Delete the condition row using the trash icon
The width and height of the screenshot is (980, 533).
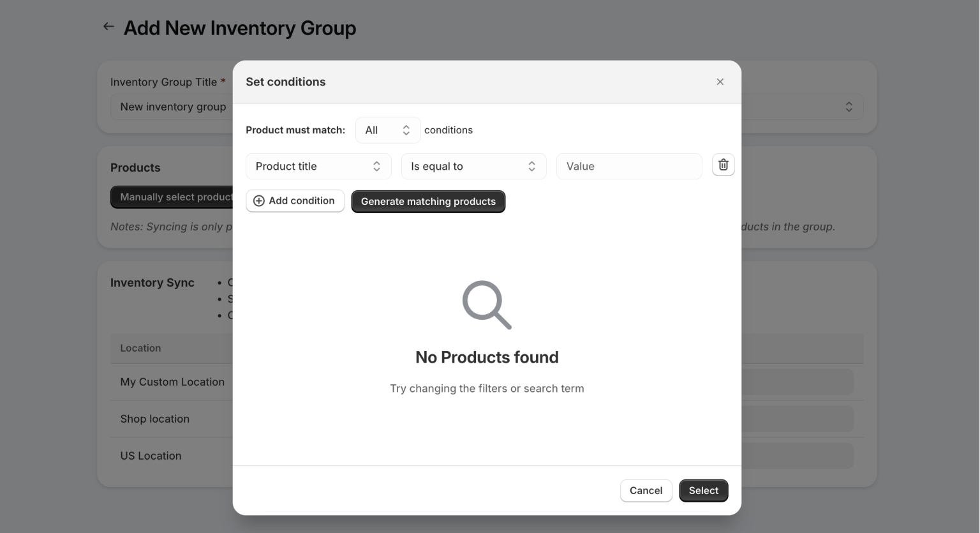(x=723, y=165)
